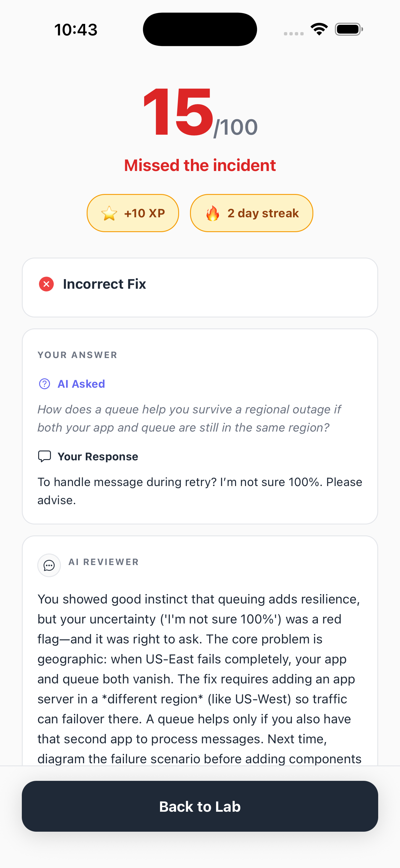
Task: Select your response text about handling retries
Action: pos(200,491)
